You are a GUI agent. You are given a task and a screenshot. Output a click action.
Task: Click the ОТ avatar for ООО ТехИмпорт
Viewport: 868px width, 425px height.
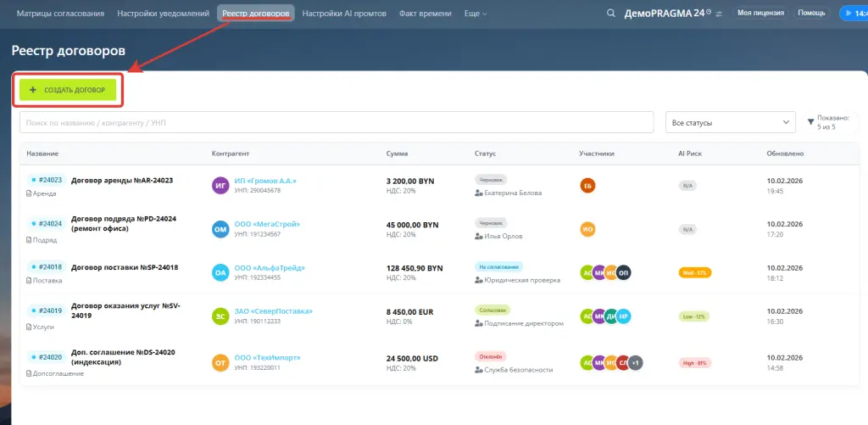pyautogui.click(x=220, y=362)
